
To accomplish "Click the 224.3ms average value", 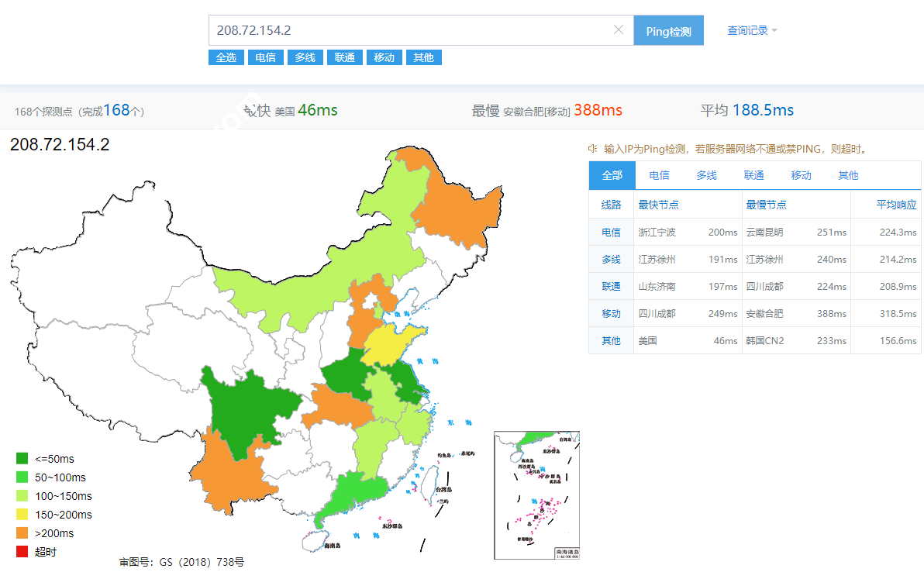I will click(x=898, y=232).
